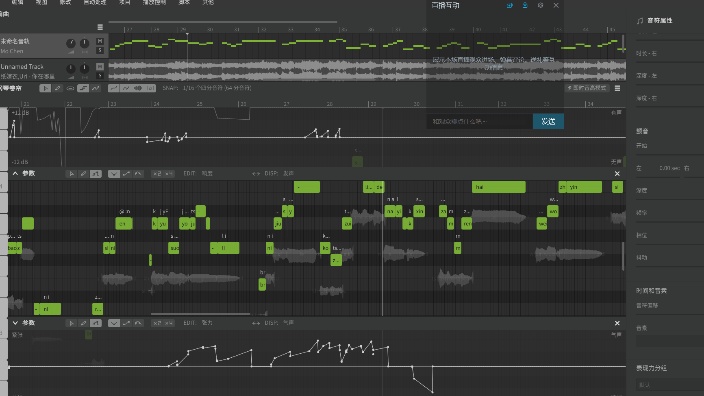704x396 pixels.
Task: Adjust volume knob of 未命名音轨 track
Action: pyautogui.click(x=71, y=43)
